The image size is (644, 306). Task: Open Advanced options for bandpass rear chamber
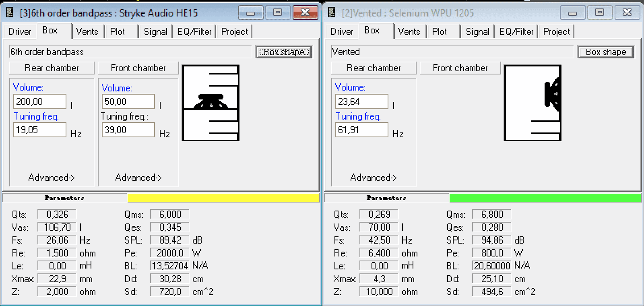click(52, 178)
